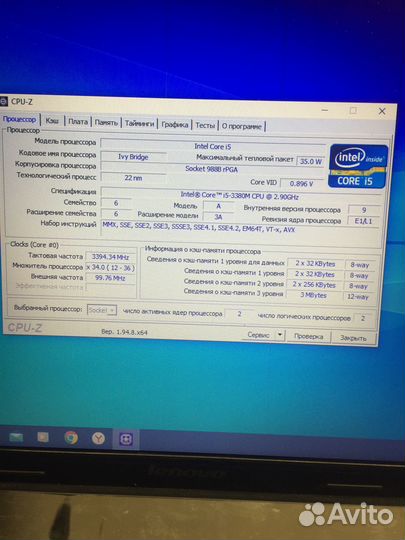Screen dimensions: 405x540
Task: Click the 2 x 256 KBytes cache value
Action: click(x=314, y=285)
